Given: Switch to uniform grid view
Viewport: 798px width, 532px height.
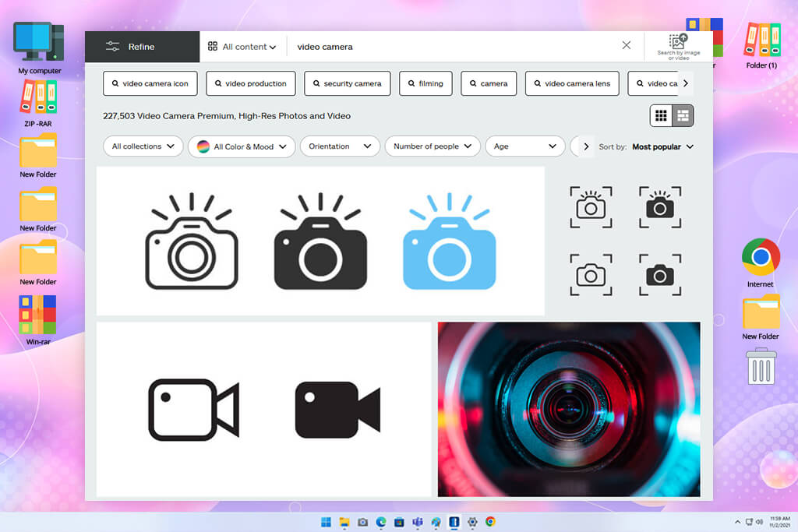Looking at the screenshot, I should 661,116.
